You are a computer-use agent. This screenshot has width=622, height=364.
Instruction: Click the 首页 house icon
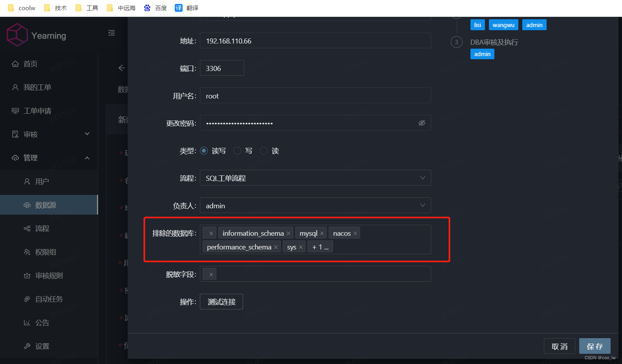point(15,64)
